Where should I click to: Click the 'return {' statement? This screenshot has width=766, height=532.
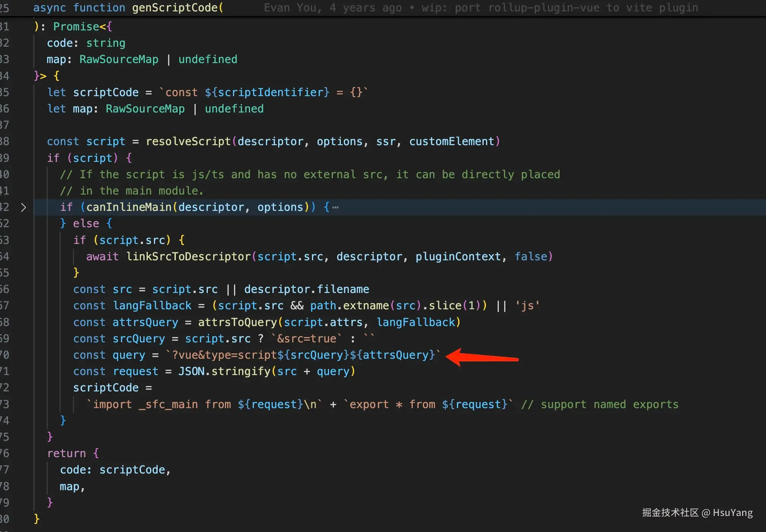(73, 453)
